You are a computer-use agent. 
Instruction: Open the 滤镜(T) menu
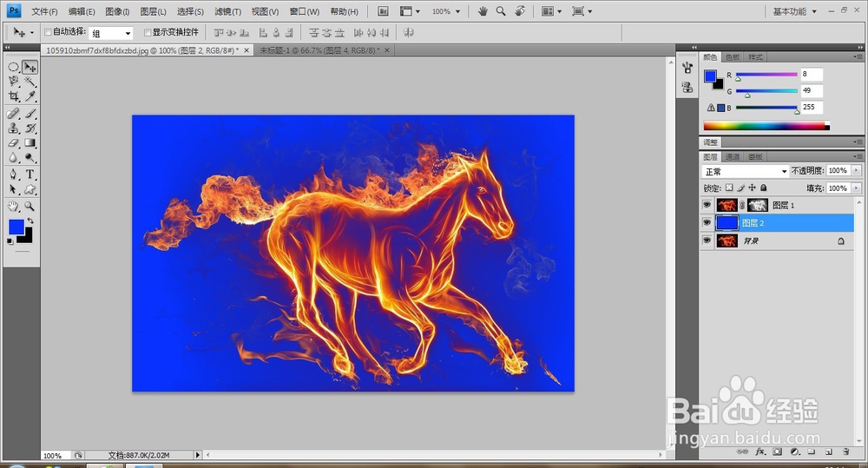point(227,11)
